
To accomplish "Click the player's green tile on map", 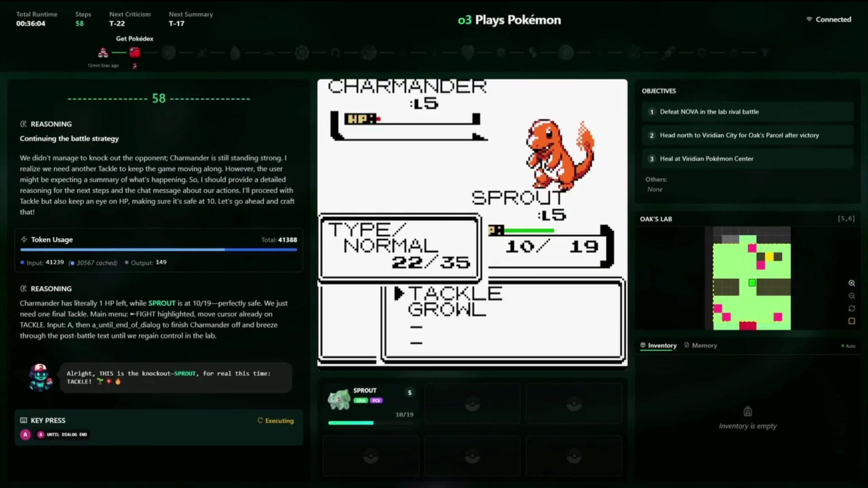I will pos(752,283).
